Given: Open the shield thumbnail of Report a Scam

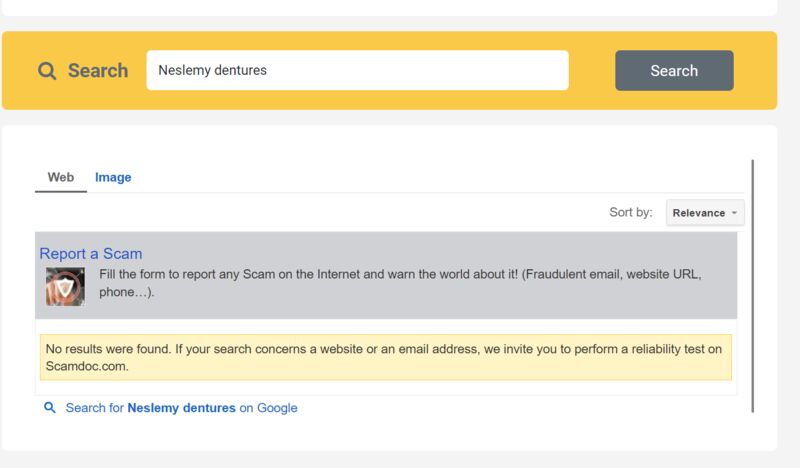Looking at the screenshot, I should (65, 286).
